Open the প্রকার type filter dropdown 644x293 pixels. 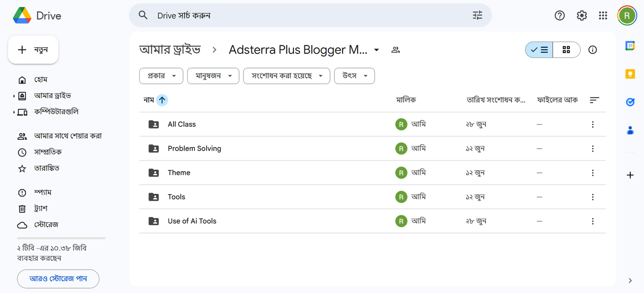tap(161, 76)
